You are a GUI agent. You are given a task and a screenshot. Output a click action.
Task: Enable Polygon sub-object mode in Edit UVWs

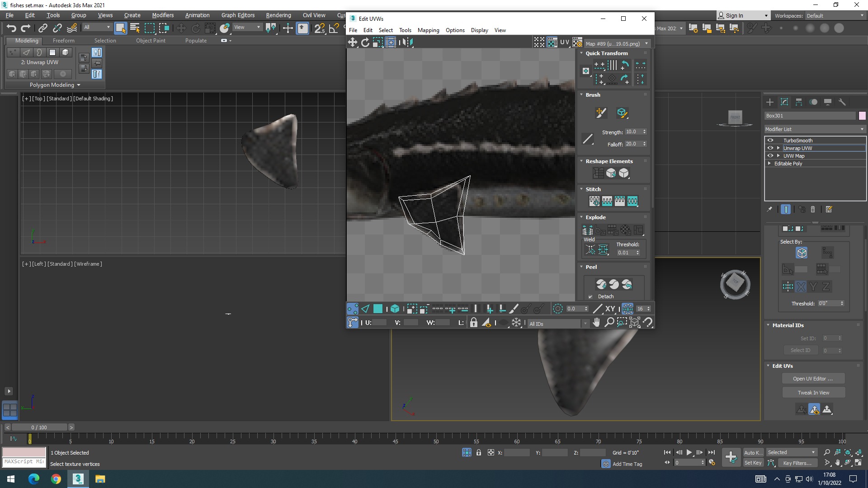pyautogui.click(x=378, y=309)
